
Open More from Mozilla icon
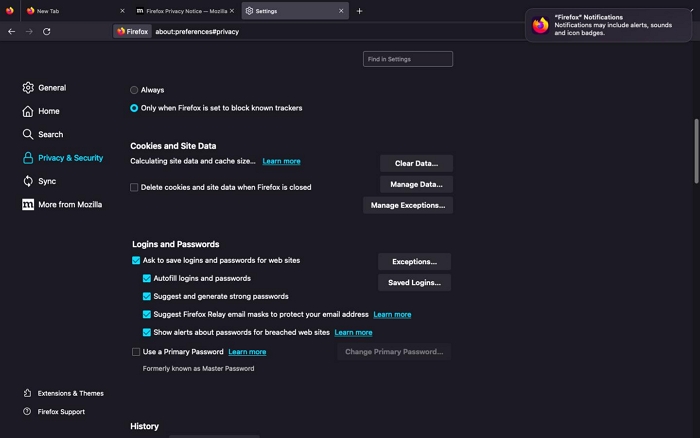coord(28,204)
